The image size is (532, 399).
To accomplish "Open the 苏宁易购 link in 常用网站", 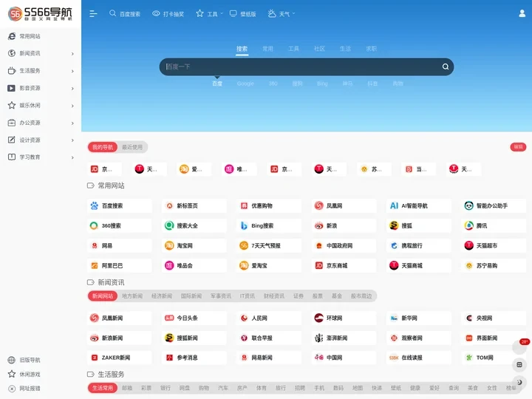I will tap(494, 265).
